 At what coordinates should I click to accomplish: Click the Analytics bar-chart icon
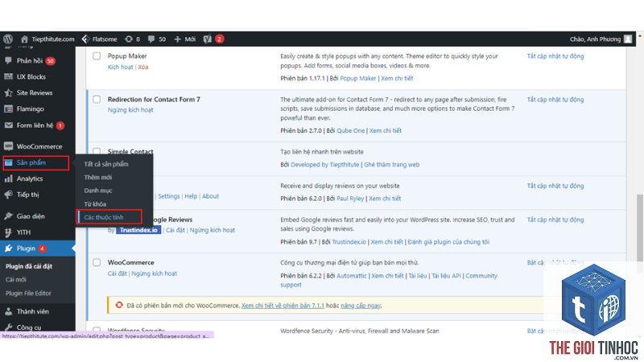[8, 179]
